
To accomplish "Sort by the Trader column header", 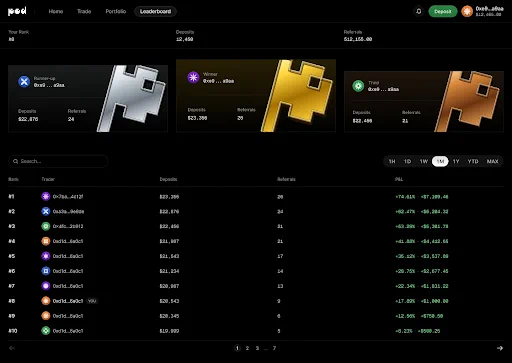I will [48, 179].
